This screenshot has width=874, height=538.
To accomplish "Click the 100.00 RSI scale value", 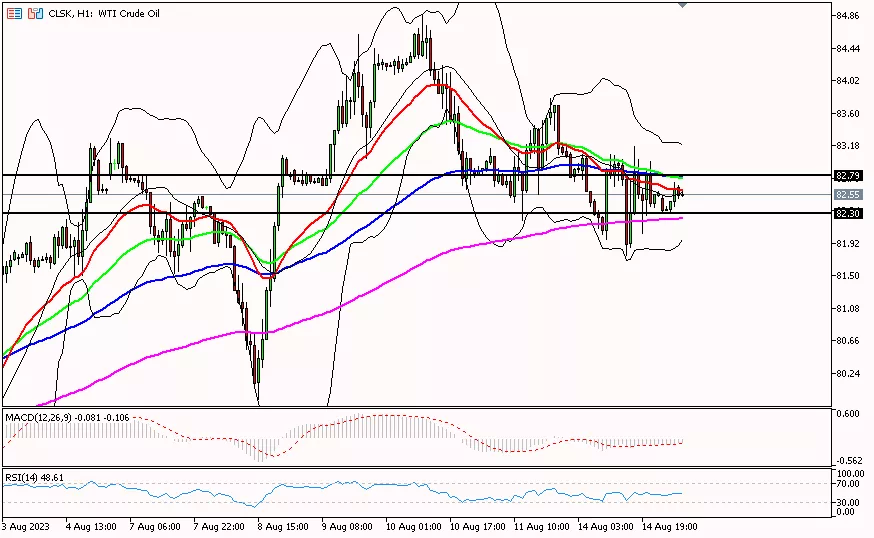I will click(850, 474).
